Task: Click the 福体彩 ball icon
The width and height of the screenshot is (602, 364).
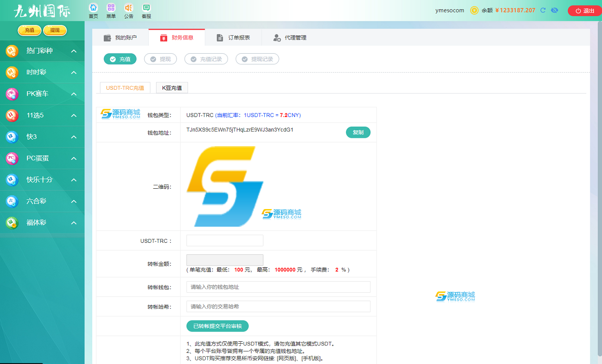Action: pos(12,222)
